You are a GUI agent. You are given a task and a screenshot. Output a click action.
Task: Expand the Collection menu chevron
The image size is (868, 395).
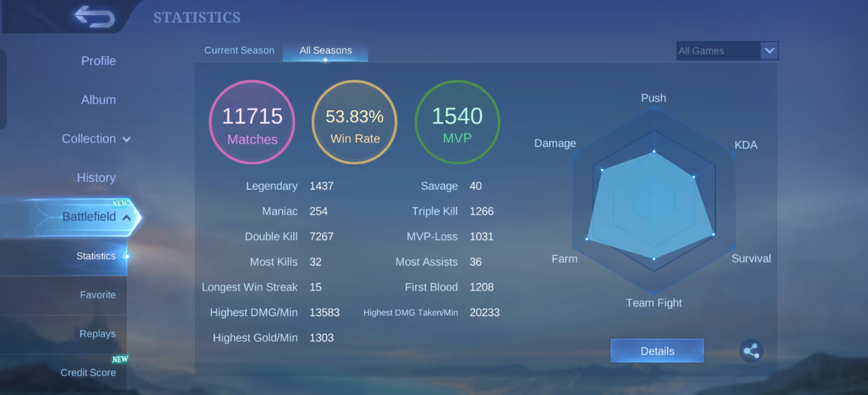coord(126,139)
